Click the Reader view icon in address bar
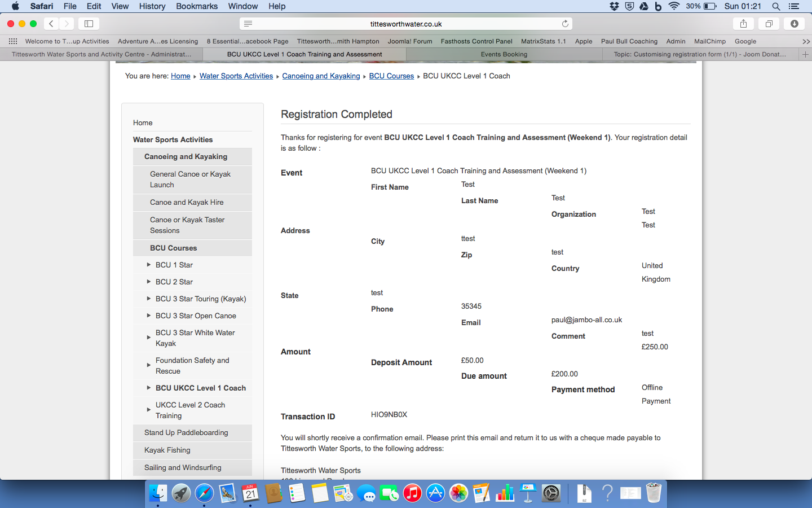Image resolution: width=812 pixels, height=508 pixels. click(x=248, y=24)
